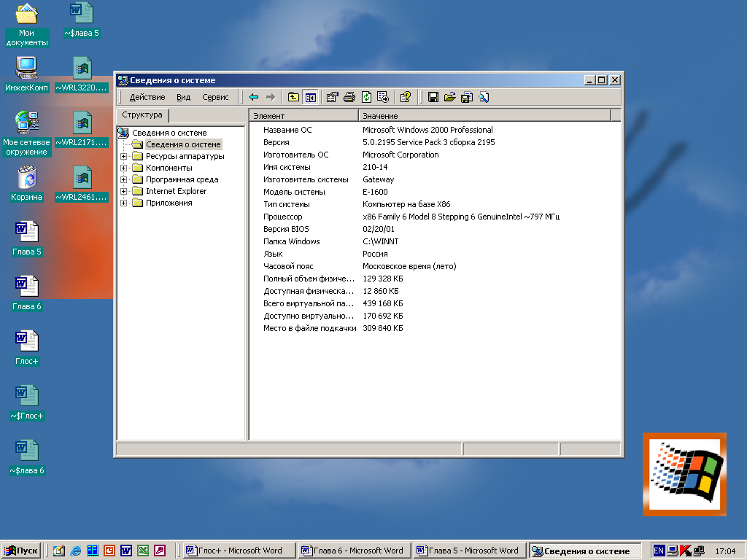
Task: Select the Глос+ Word document icon
Action: point(27,348)
